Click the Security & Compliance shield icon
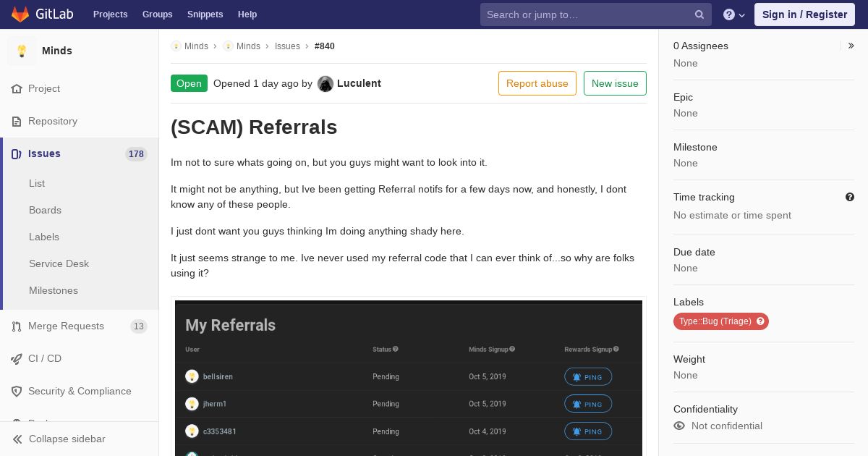This screenshot has width=868, height=456. [17, 391]
